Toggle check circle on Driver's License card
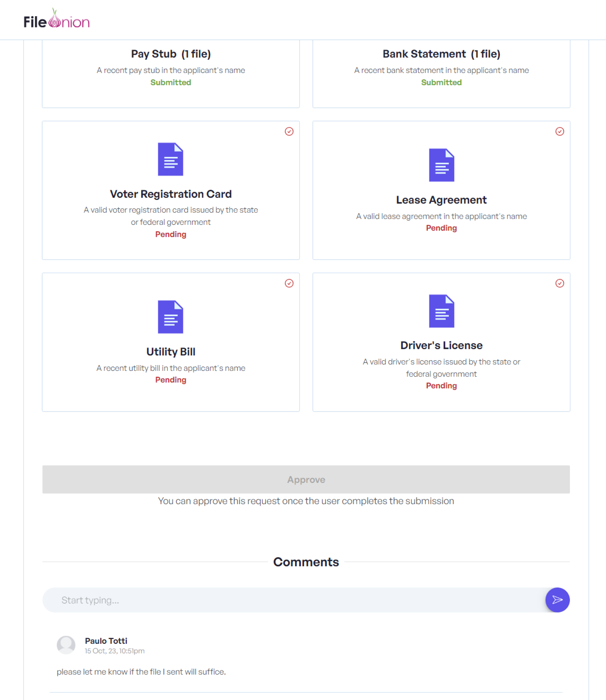 point(560,283)
